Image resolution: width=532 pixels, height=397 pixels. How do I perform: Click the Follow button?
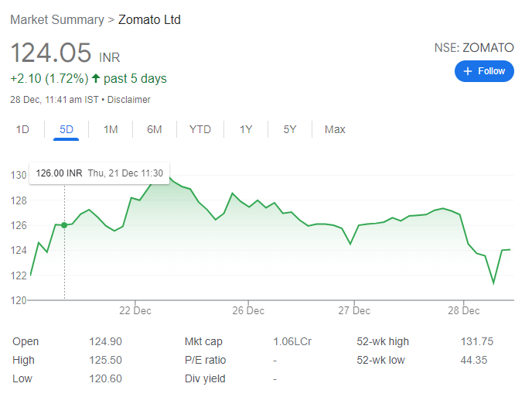point(484,71)
